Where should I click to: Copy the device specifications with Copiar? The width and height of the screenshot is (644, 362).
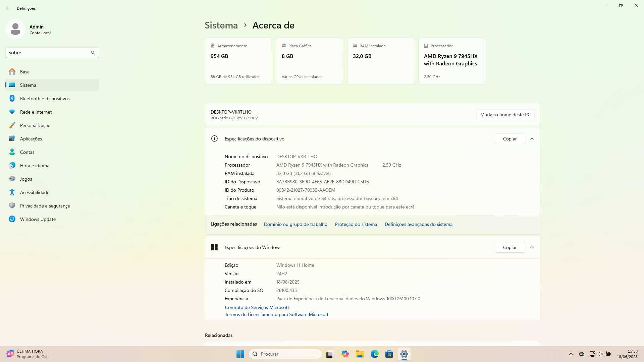pos(509,139)
